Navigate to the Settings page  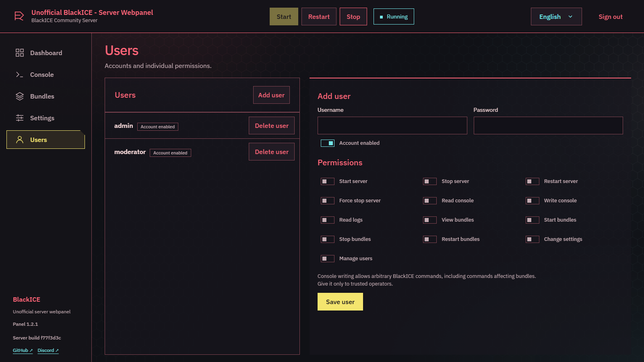pos(45,118)
